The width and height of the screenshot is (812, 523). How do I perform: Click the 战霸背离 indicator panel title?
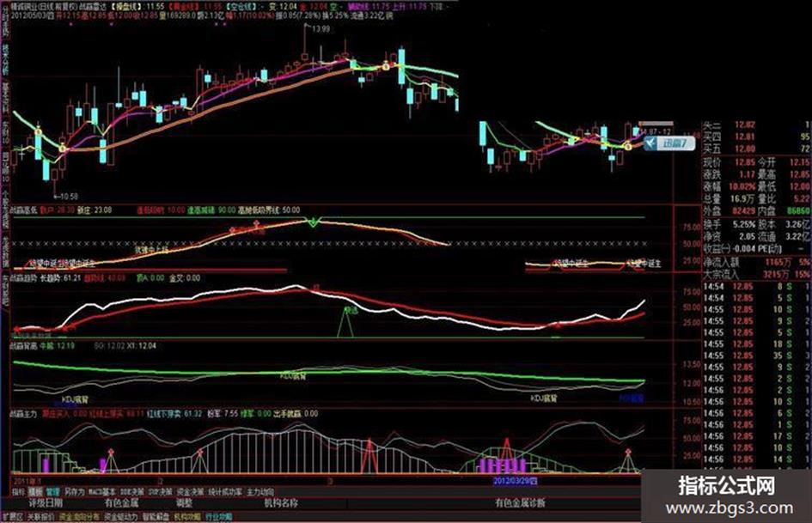(x=23, y=345)
